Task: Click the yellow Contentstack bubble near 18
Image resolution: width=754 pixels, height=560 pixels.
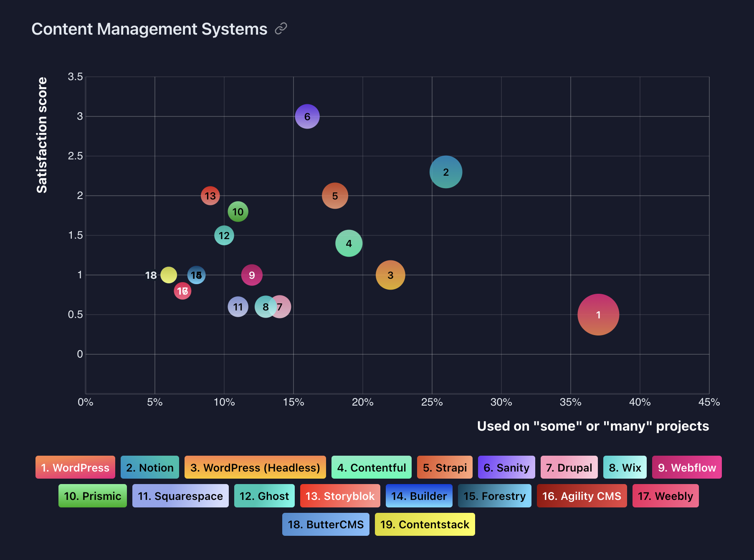Action: coord(169,275)
